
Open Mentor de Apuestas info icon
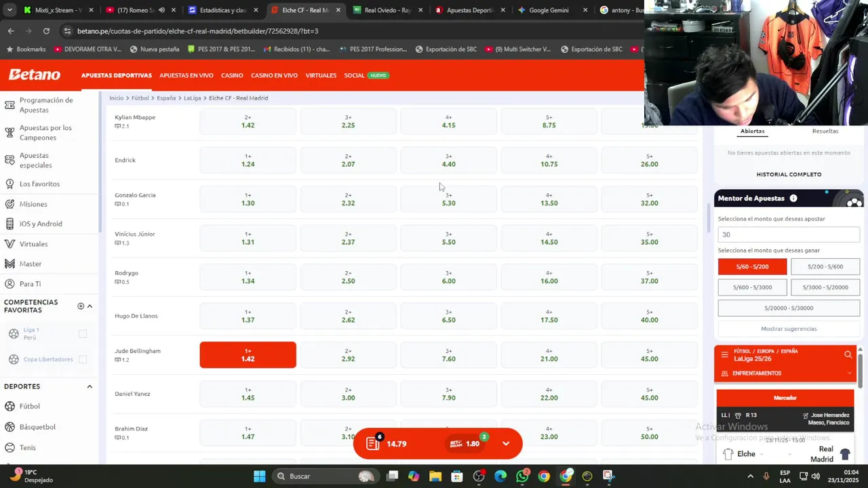[793, 199]
